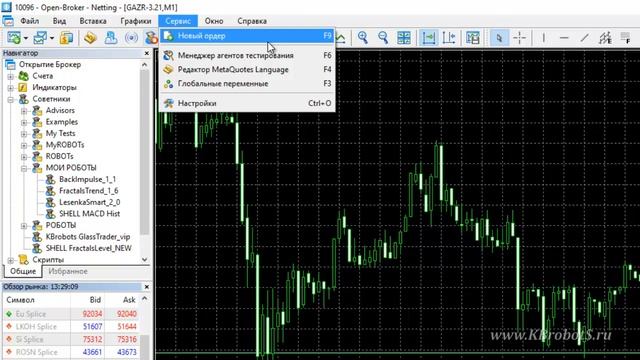Screen dimensions: 640x360
Task: Open the Окно menu
Action: pyautogui.click(x=214, y=21)
